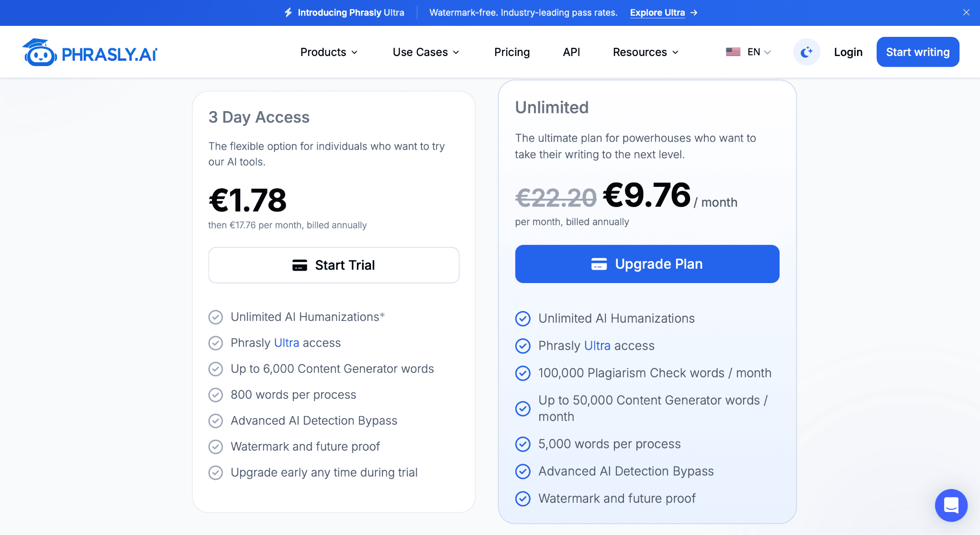Click 'then €17.76 per month, billed annually'
The width and height of the screenshot is (980, 535).
pyautogui.click(x=287, y=225)
